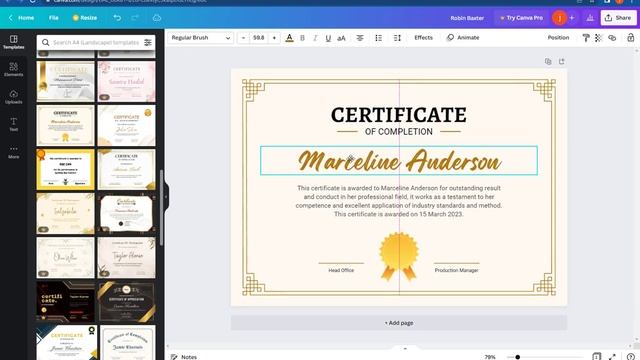Open the template search filters icon
The height and width of the screenshot is (360, 640).
(x=148, y=42)
